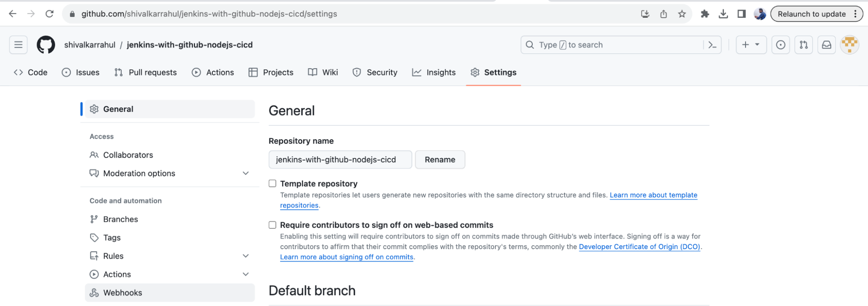Open the GitHub command palette icon

pyautogui.click(x=712, y=45)
